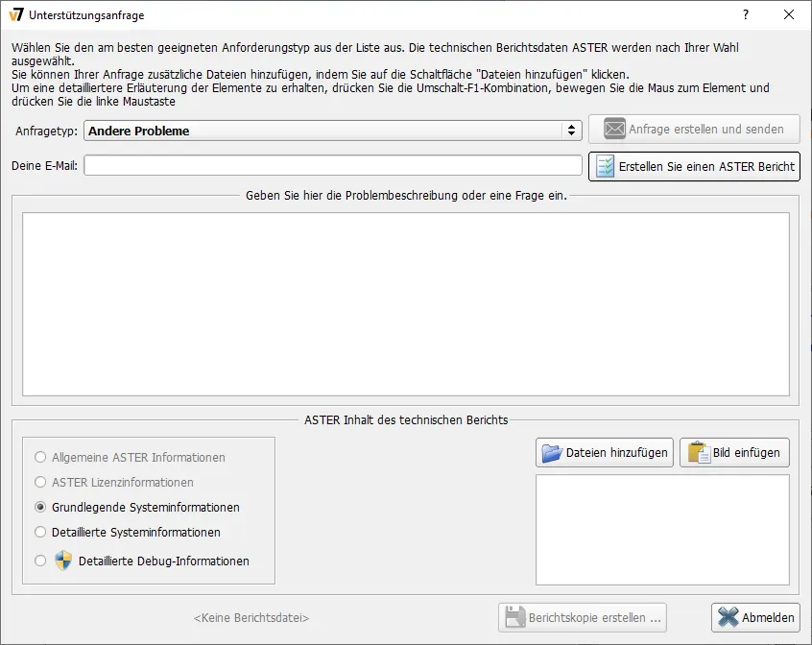The width and height of the screenshot is (812, 645).
Task: Click Erstellen Sie einen ASTER Bericht
Action: [x=694, y=166]
